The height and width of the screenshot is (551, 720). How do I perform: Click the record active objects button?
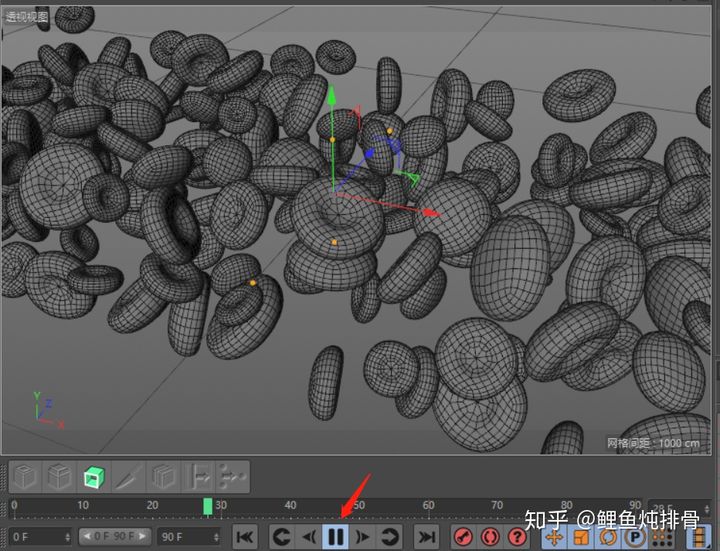(463, 537)
